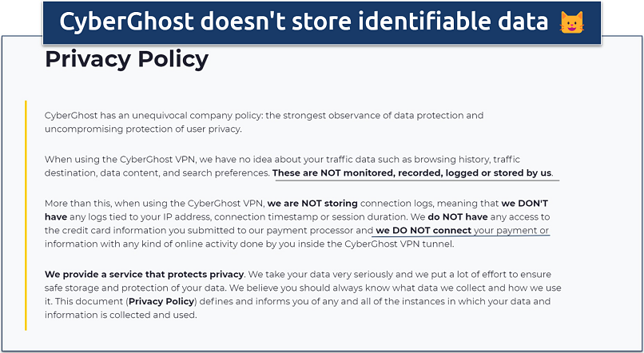
Task: Select the large Privacy Policy heading
Action: [x=126, y=59]
